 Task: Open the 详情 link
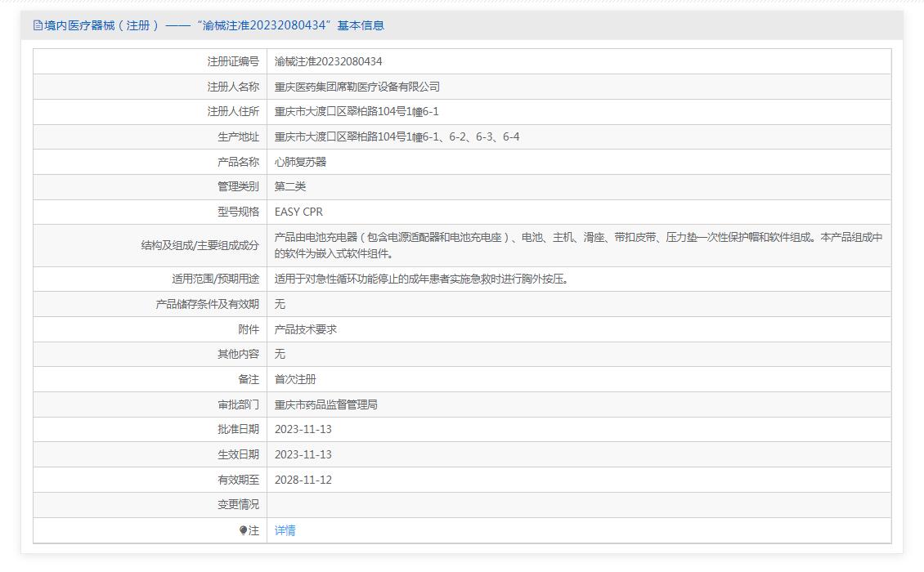285,530
